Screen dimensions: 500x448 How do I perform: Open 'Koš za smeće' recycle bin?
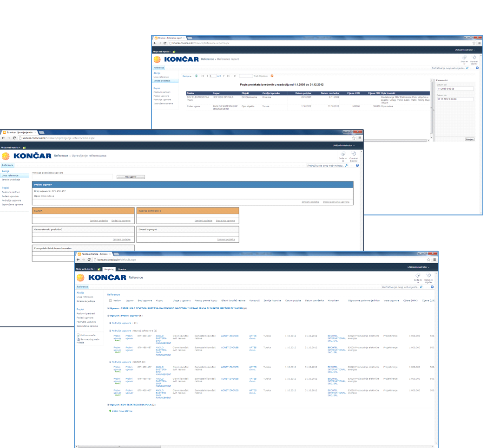[x=88, y=335]
